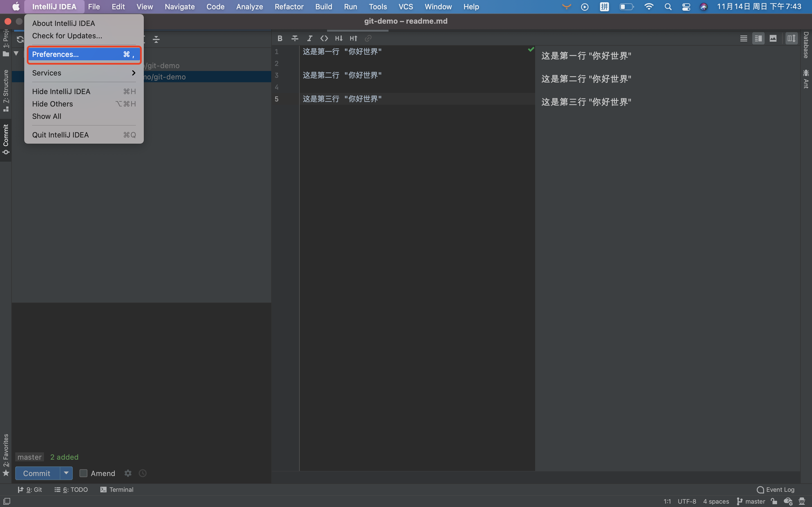812x507 pixels.
Task: Apply italic formatting in markdown toolbar
Action: pos(309,39)
